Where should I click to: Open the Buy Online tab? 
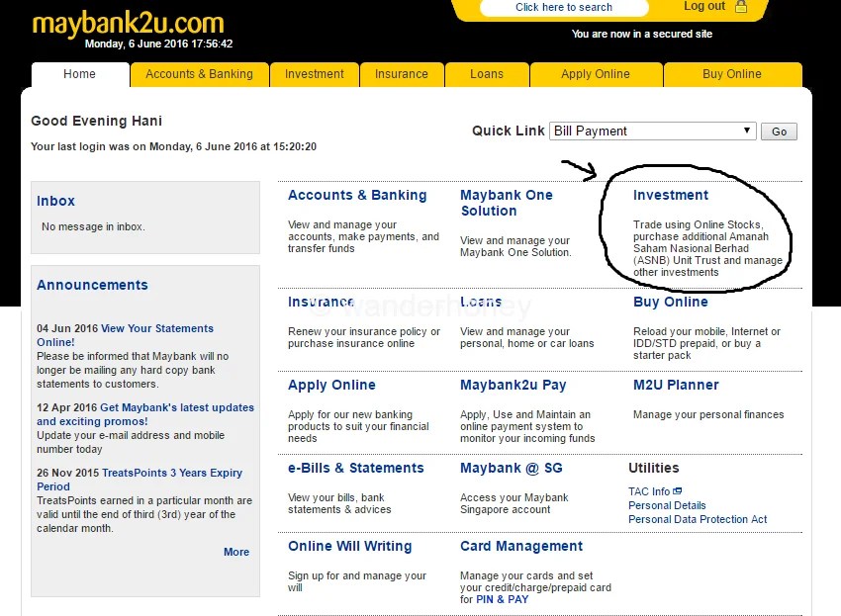(x=732, y=74)
